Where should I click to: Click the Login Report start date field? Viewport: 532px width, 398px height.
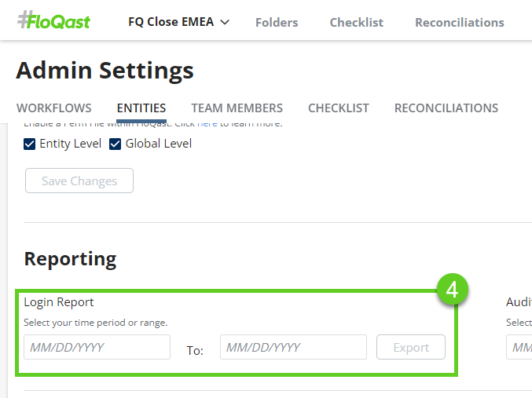pos(97,347)
